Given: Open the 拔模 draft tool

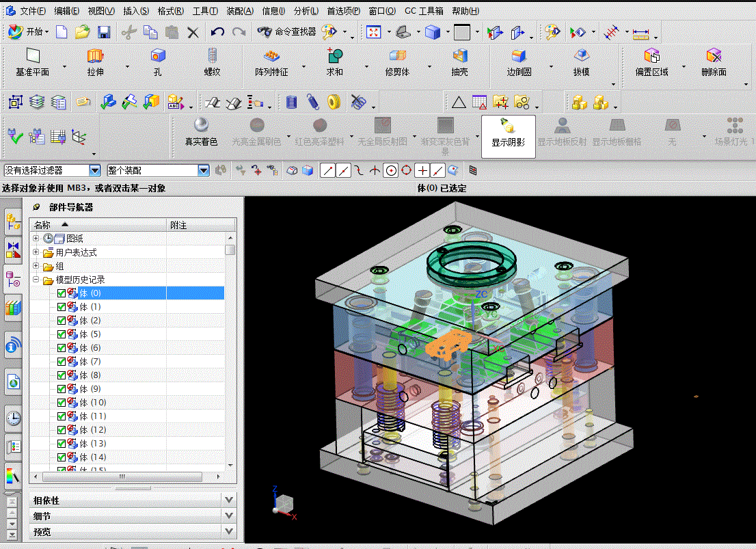Looking at the screenshot, I should coord(582,63).
